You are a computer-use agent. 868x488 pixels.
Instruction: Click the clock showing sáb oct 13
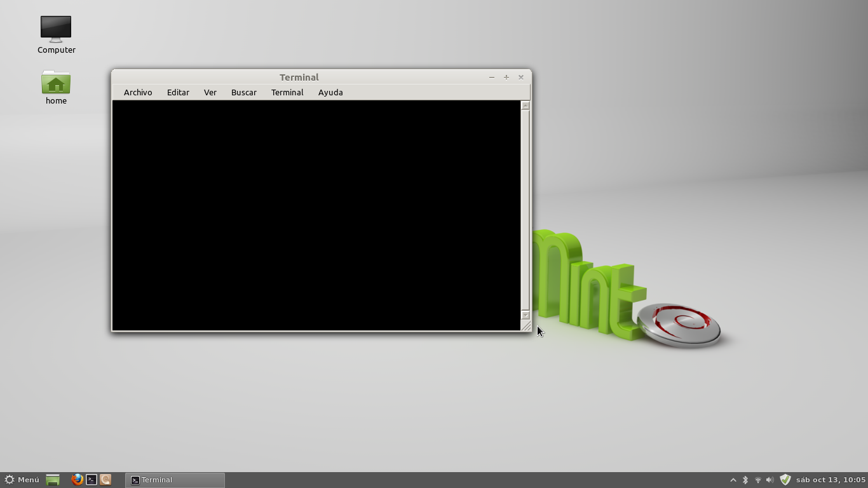point(826,480)
